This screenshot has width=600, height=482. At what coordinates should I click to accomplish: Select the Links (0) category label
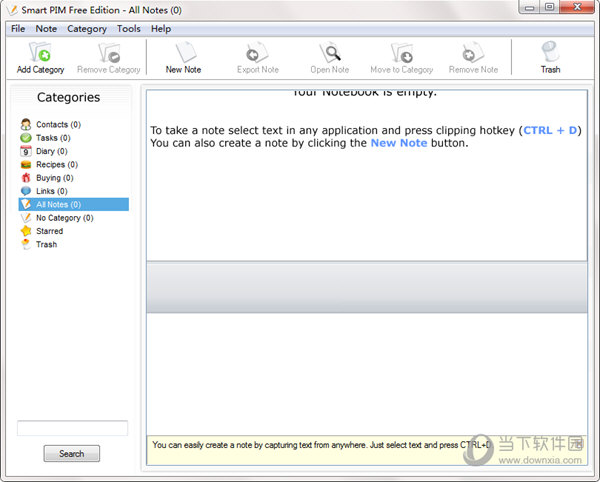tap(52, 191)
